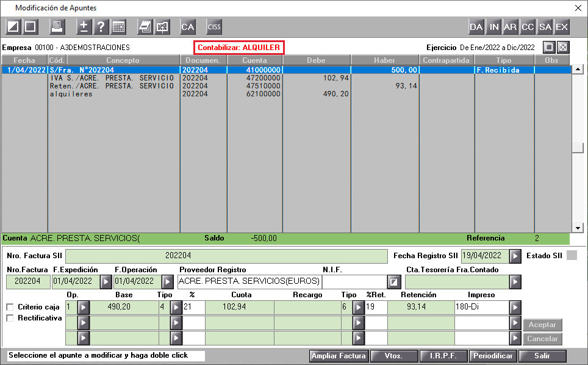Open the calendar toolbar icon
The width and height of the screenshot is (588, 365).
(x=118, y=27)
